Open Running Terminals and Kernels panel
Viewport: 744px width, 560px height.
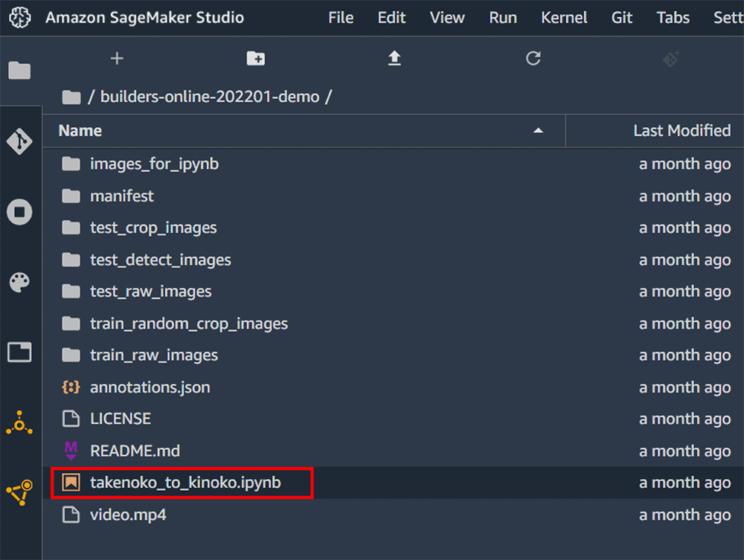point(19,212)
